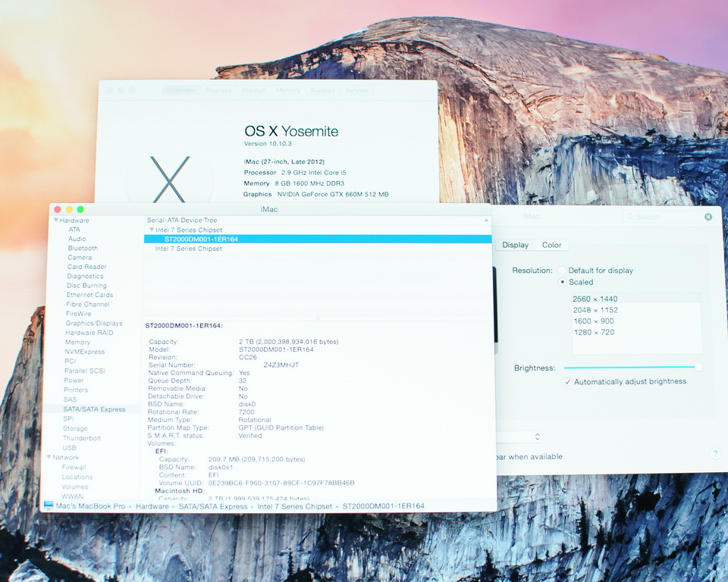Open Volumes under Network
The width and height of the screenshot is (728, 582).
coord(75,487)
